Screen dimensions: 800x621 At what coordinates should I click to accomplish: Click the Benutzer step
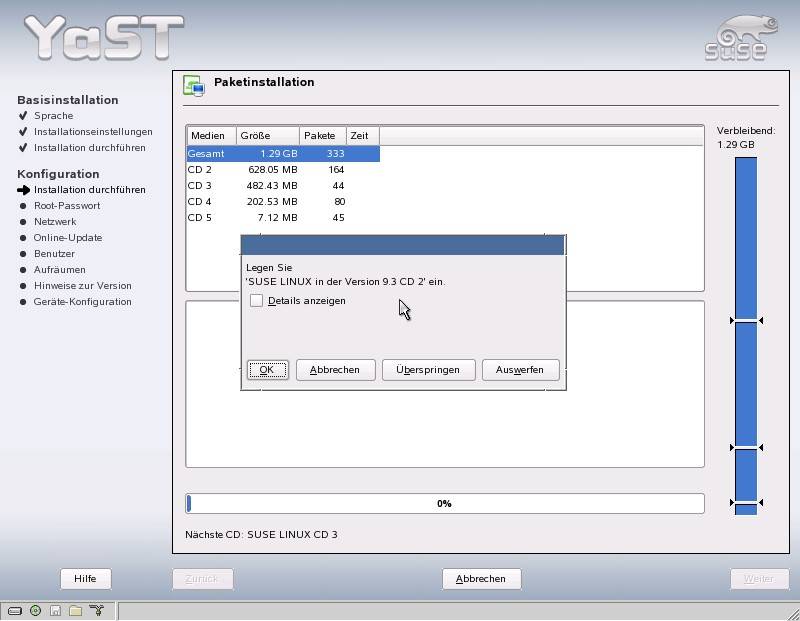click(x=54, y=254)
